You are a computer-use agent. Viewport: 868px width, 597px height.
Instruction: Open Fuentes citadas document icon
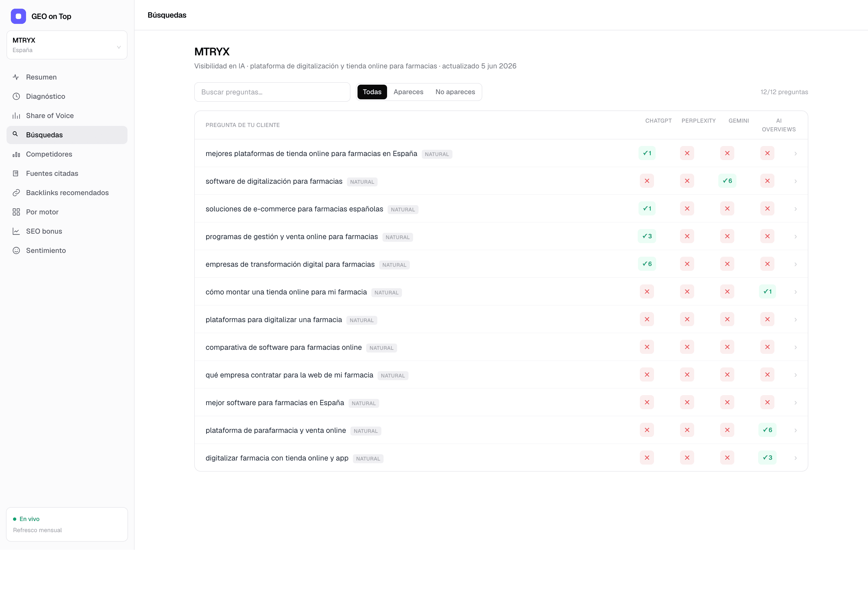tap(16, 174)
